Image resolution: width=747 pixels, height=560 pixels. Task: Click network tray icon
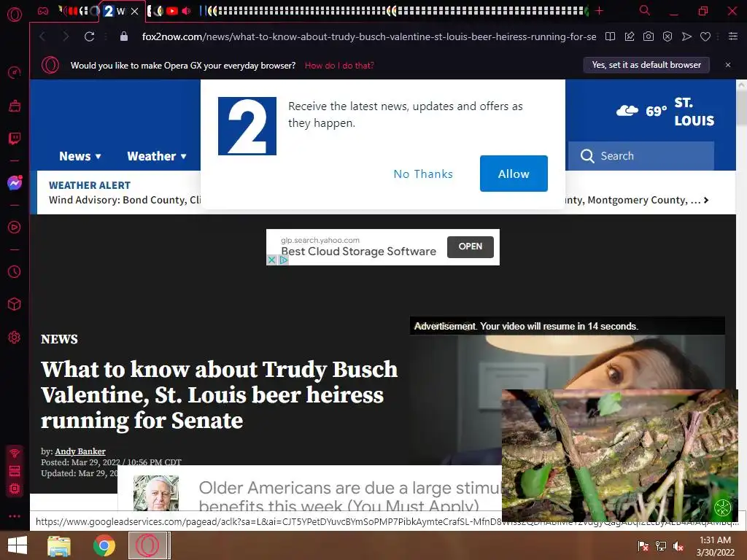pyautogui.click(x=661, y=546)
